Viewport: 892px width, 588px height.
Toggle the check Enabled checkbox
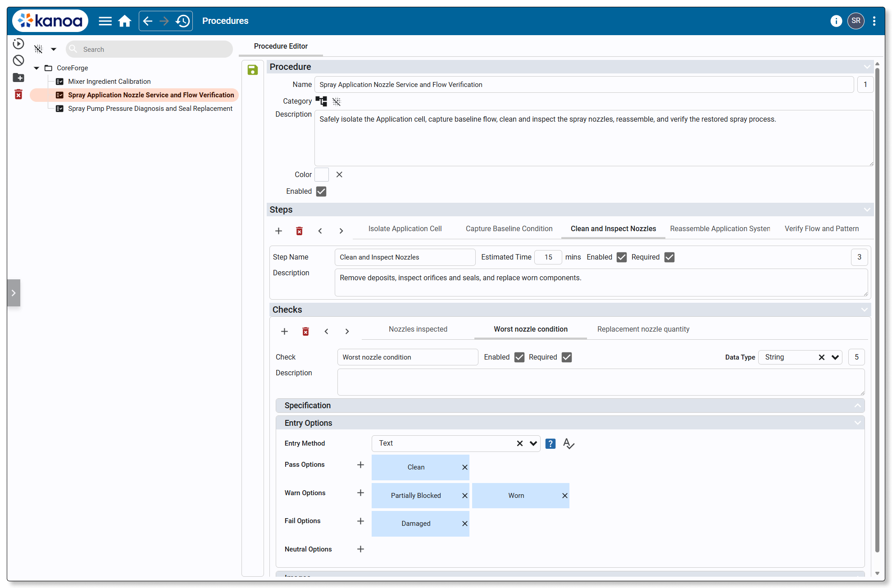coord(519,357)
